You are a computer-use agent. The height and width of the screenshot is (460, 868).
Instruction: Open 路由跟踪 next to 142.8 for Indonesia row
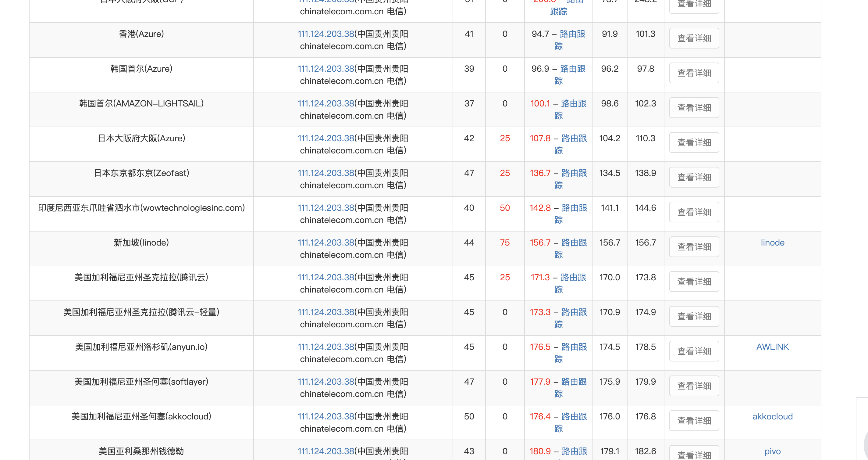coord(574,208)
